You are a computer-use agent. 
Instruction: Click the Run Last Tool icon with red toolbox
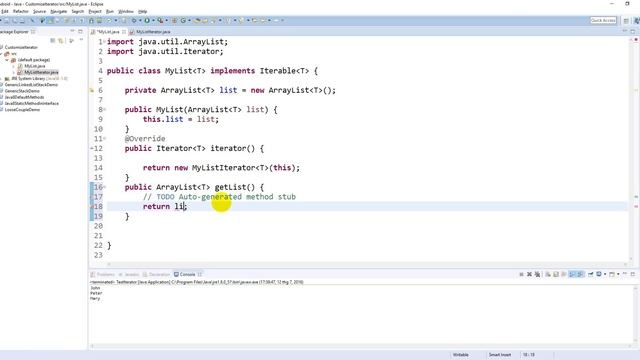click(x=160, y=20)
